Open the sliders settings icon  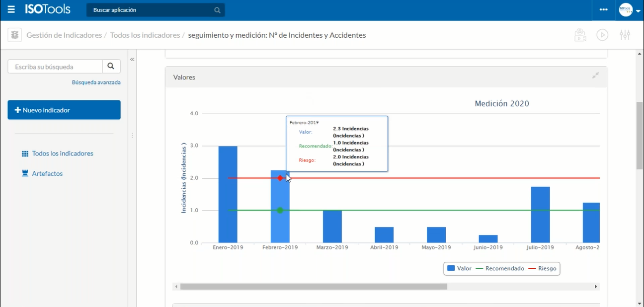pos(625,35)
